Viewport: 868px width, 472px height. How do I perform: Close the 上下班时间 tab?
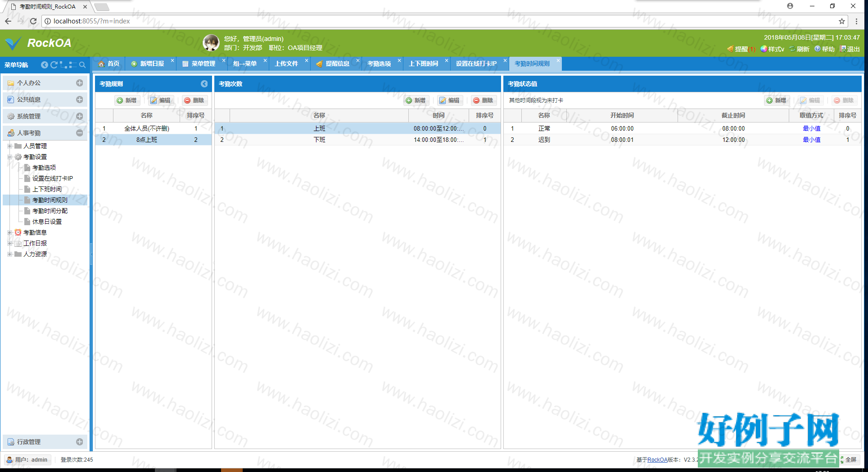click(x=447, y=60)
